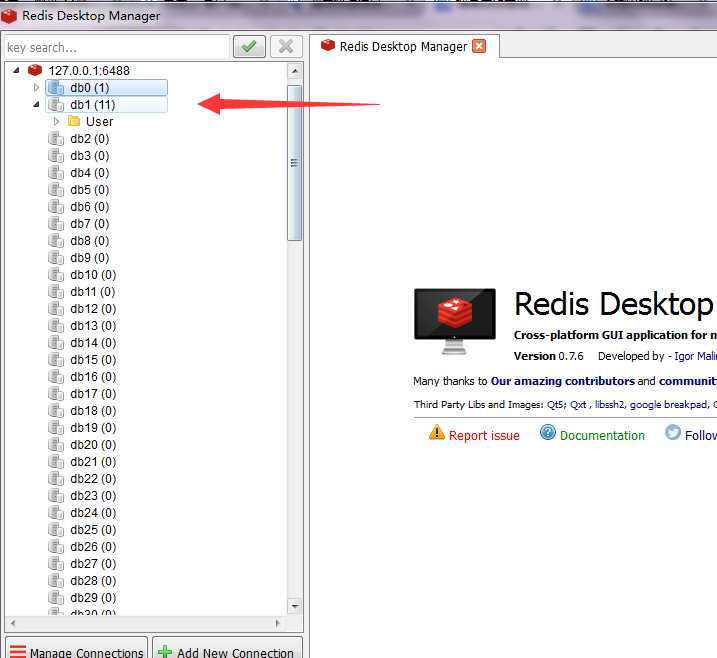Select db24 (0) in the tree
This screenshot has height=658, width=717.
(x=93, y=513)
